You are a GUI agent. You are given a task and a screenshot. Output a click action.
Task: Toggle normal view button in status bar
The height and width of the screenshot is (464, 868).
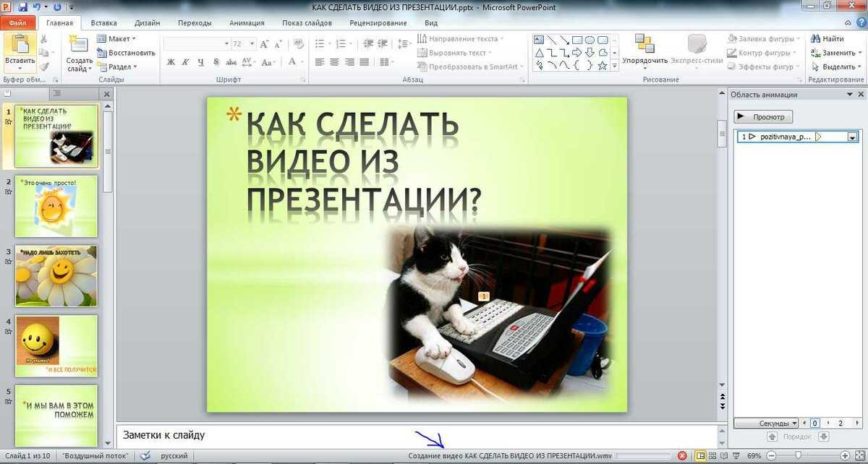coord(701,456)
